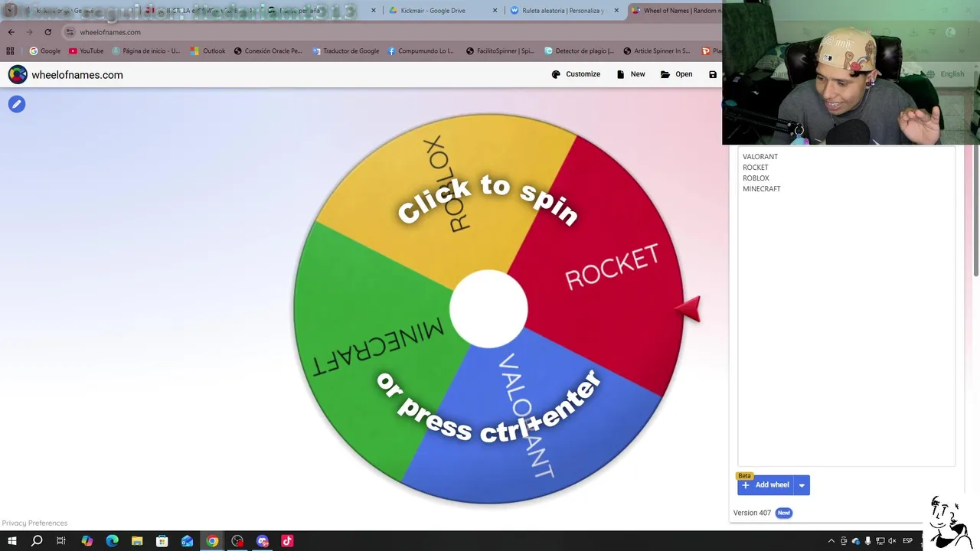Switch ESP keyboard language indicator
This screenshot has width=980, height=551.
coord(907,541)
